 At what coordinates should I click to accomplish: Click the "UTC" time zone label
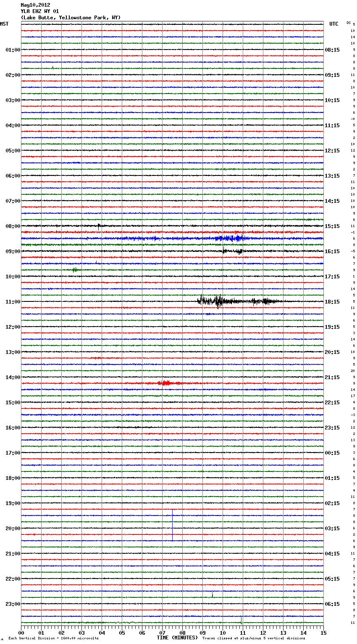(x=334, y=24)
